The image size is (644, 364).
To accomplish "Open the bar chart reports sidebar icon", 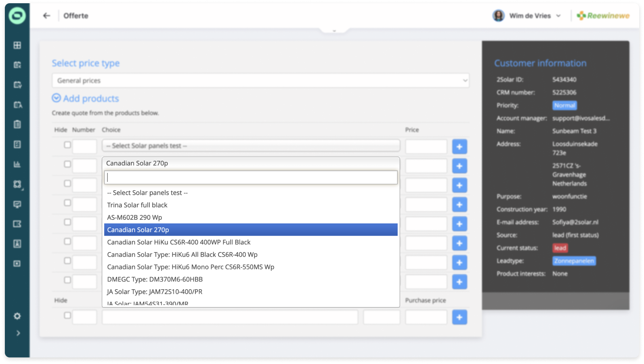I will tap(17, 164).
